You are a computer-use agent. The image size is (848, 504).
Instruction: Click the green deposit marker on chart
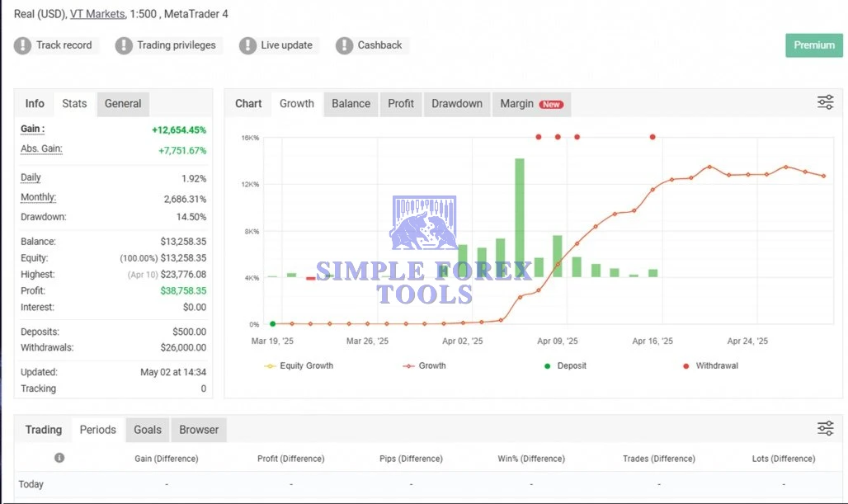click(x=272, y=324)
